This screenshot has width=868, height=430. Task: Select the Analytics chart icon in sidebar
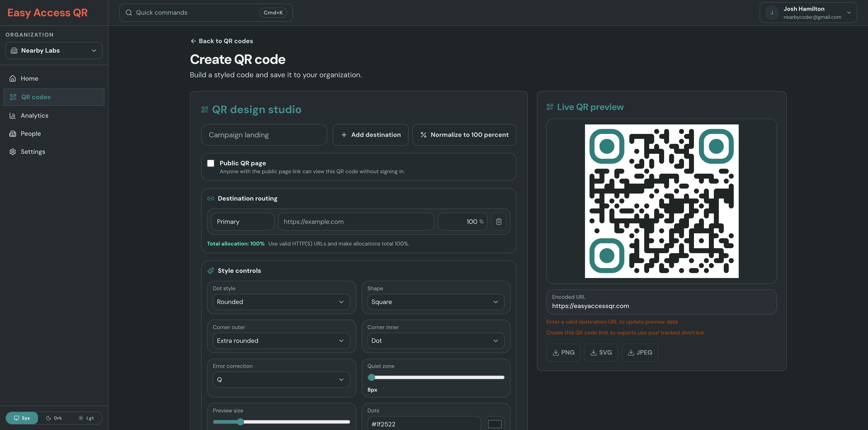(12, 115)
